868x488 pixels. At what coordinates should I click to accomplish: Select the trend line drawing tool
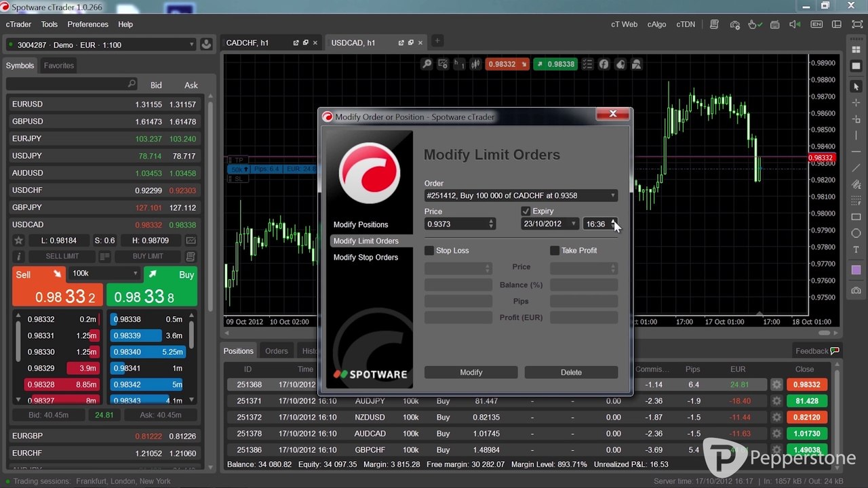pyautogui.click(x=856, y=168)
